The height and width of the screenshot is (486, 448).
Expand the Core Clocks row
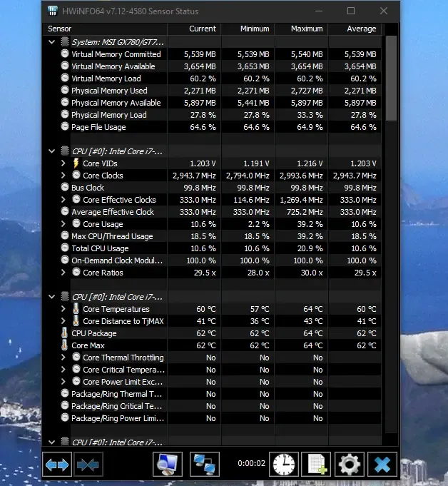point(63,176)
